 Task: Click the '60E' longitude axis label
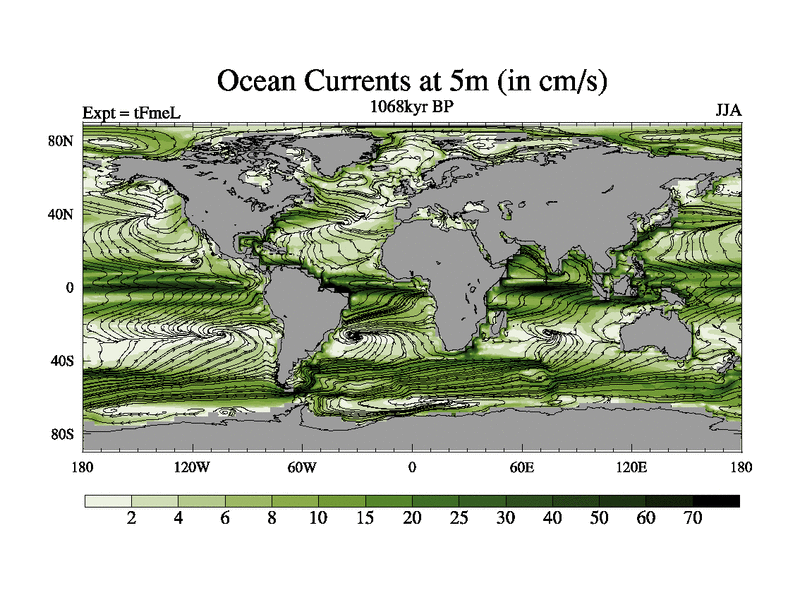click(x=522, y=467)
